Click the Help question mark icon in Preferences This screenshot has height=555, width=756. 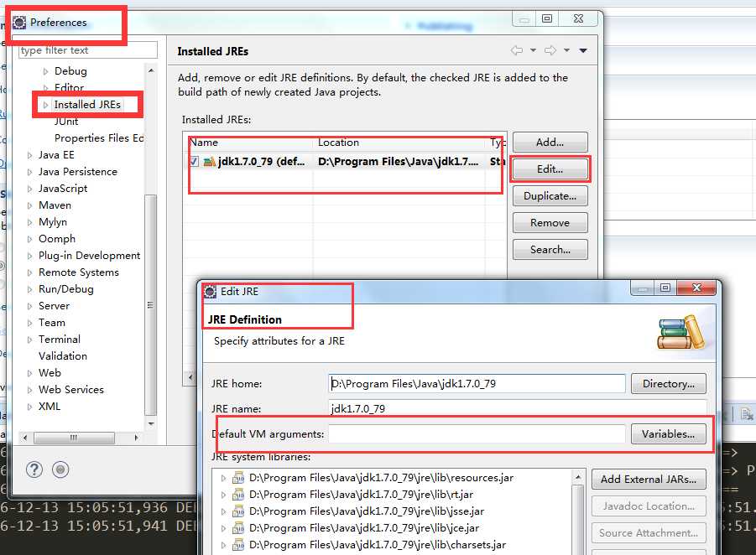coord(34,469)
